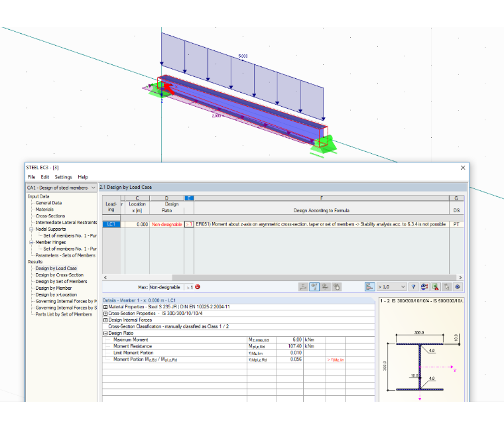Expand the Cross-Section Properties details row
The image size is (504, 429).
click(105, 314)
